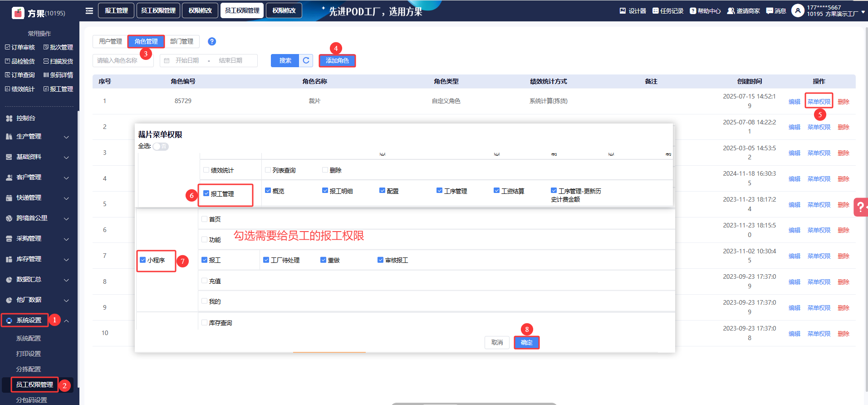Click the refresh icon beside 搜索
The width and height of the screenshot is (868, 405).
pyautogui.click(x=306, y=60)
